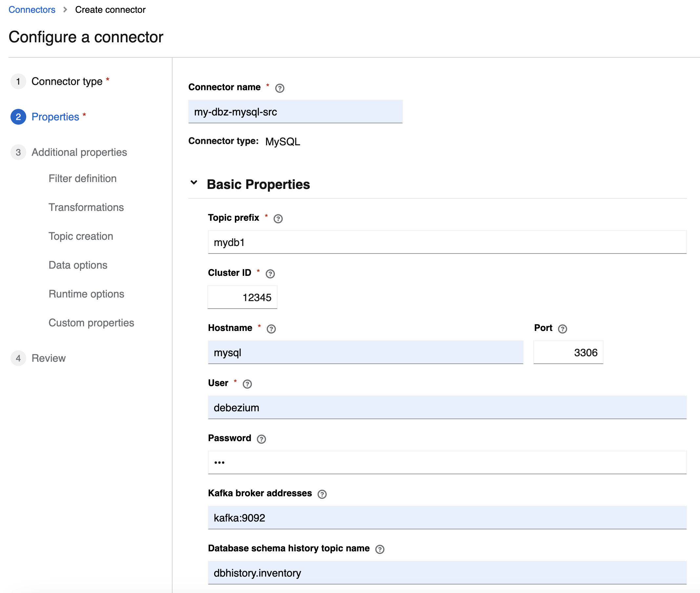Click the Password input field

447,462
